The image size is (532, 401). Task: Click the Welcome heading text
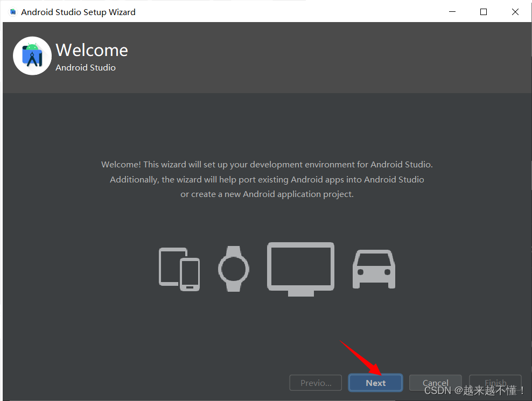[92, 50]
